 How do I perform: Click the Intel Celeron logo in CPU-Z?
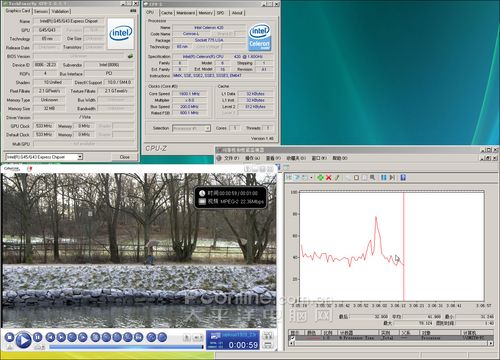click(259, 38)
